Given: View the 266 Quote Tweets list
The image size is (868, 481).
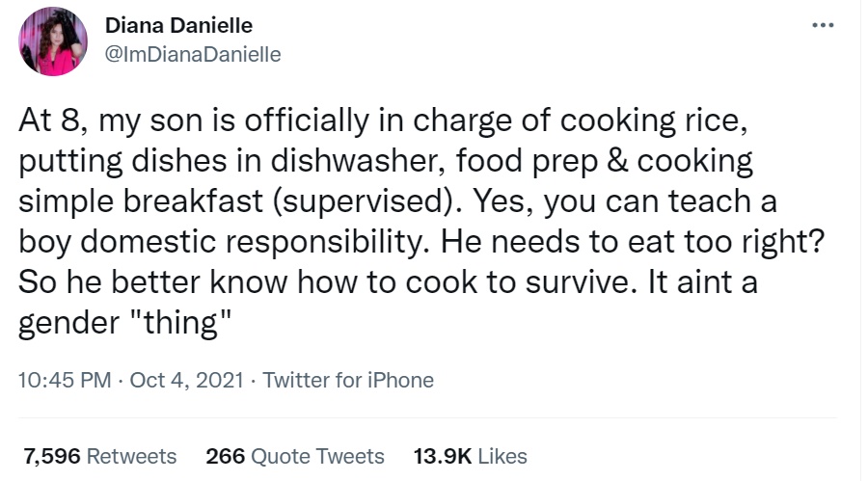Looking at the screenshot, I should click(295, 456).
